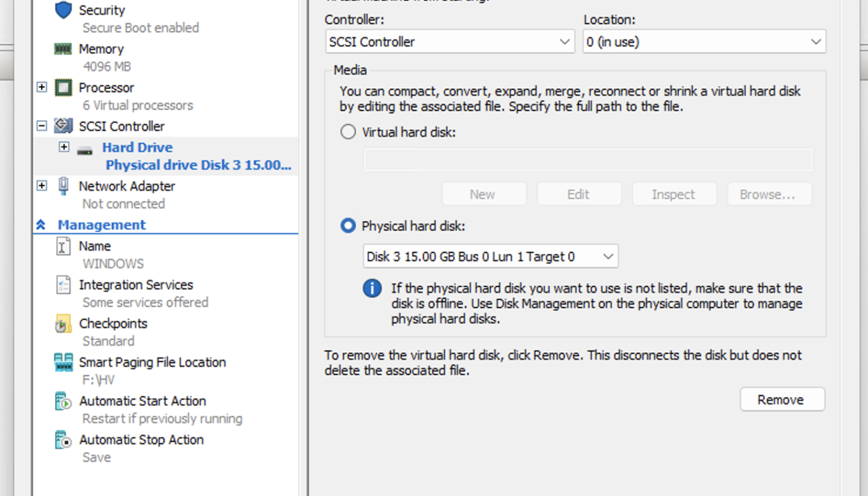Click the Network Adapter icon
Image resolution: width=868 pixels, height=496 pixels.
pos(63,186)
